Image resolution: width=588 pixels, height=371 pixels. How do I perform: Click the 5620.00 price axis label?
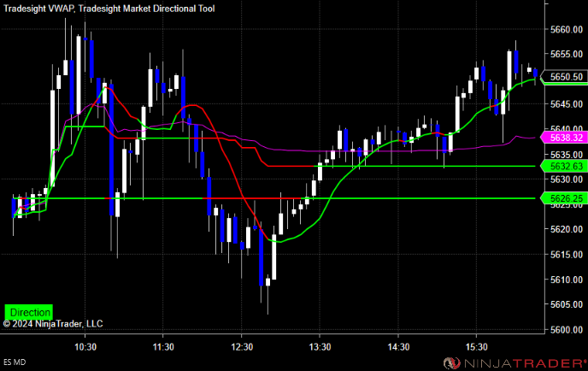pos(567,229)
